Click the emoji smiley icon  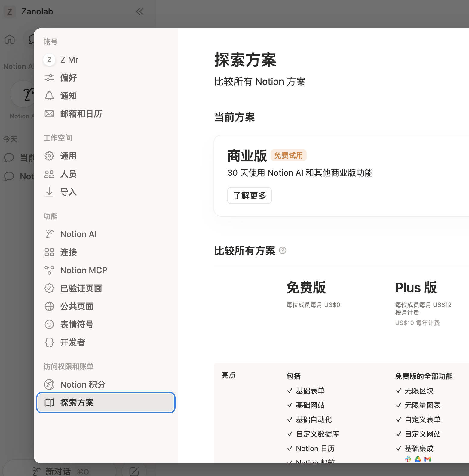pyautogui.click(x=49, y=324)
